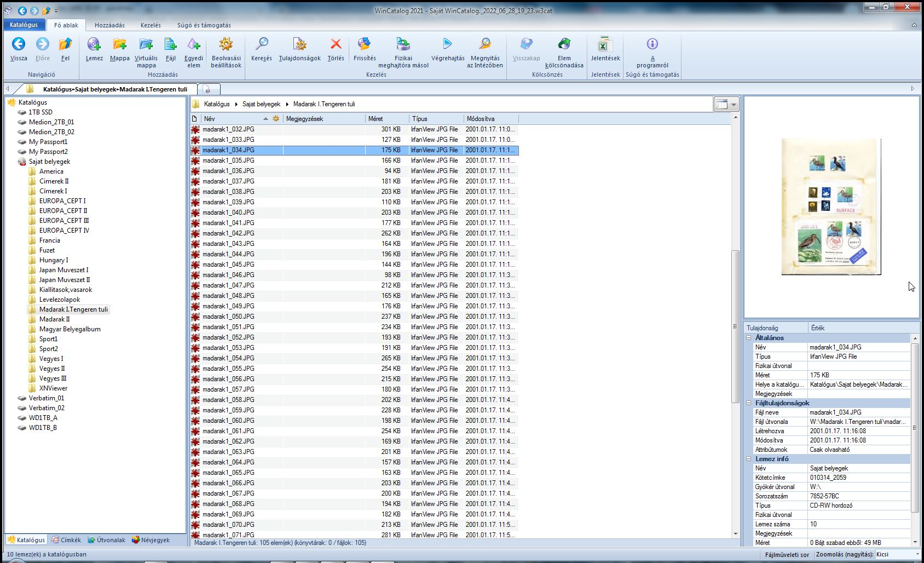Screen dimensions: 924x563
Task: Click the Lemez (add disk) icon
Action: pyautogui.click(x=94, y=44)
